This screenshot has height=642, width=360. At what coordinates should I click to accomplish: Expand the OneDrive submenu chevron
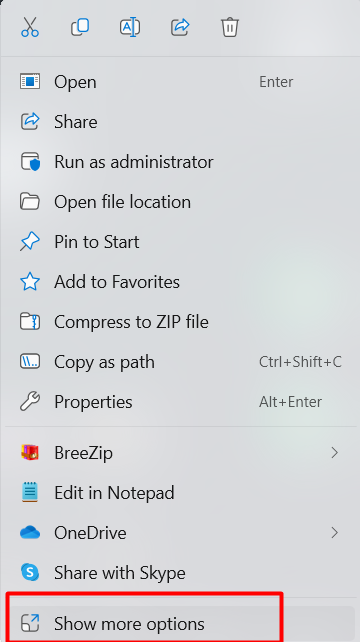[x=335, y=533]
